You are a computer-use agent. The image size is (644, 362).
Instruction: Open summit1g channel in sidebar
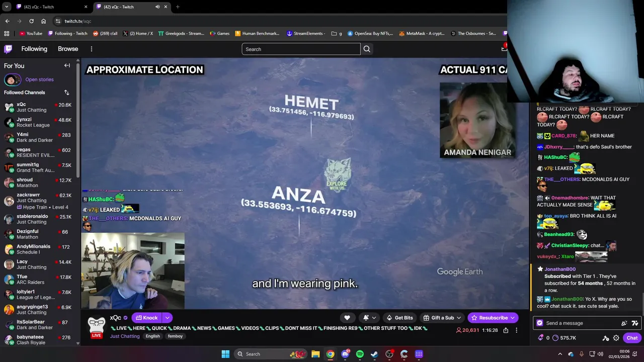point(38,167)
